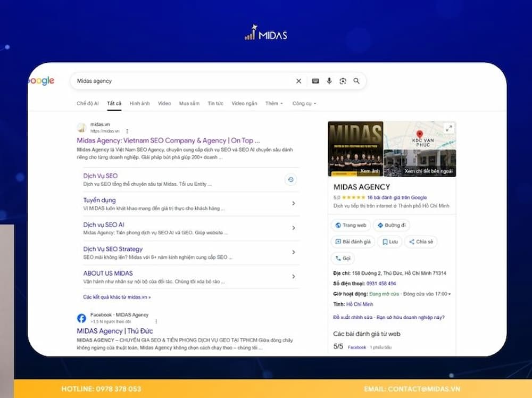Open three-dot menu next to Facebook result
The width and height of the screenshot is (532, 398).
pyautogui.click(x=156, y=321)
